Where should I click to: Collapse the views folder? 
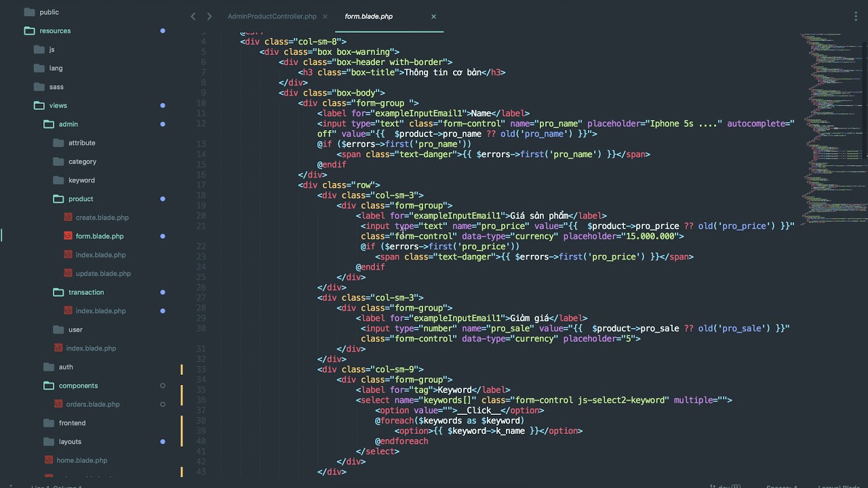(x=39, y=105)
